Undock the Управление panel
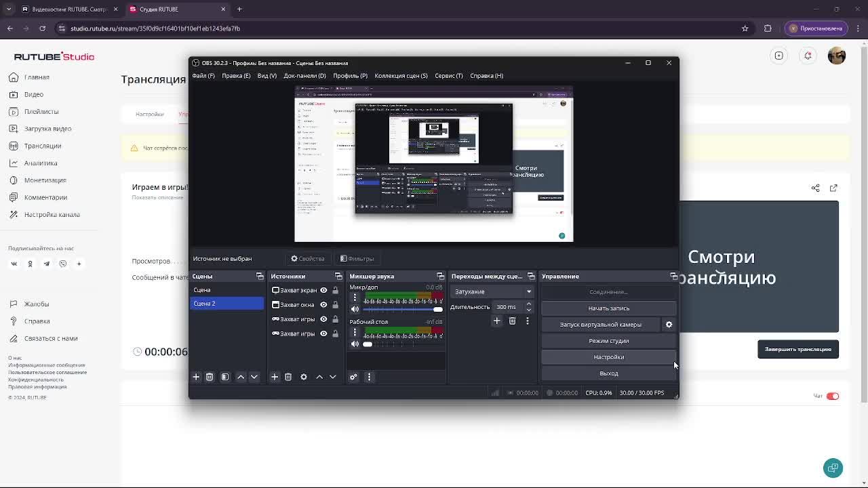The image size is (868, 488). click(673, 277)
